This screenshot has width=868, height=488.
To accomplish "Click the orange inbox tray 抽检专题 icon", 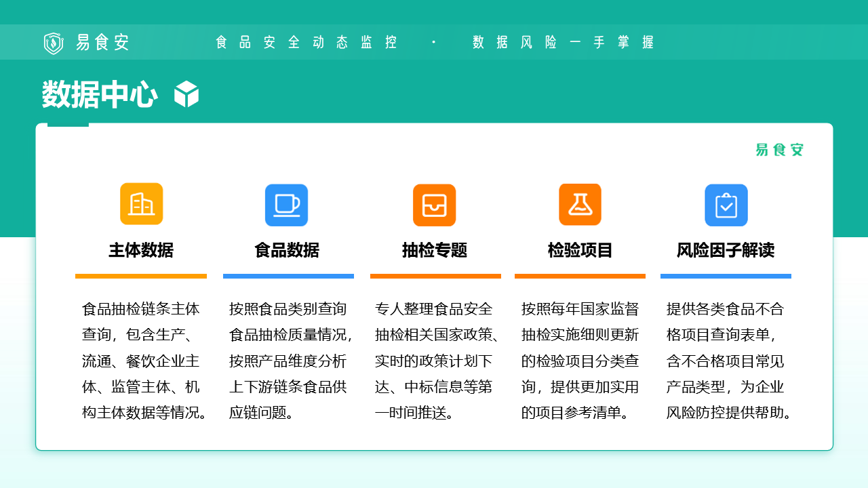I will coord(434,205).
